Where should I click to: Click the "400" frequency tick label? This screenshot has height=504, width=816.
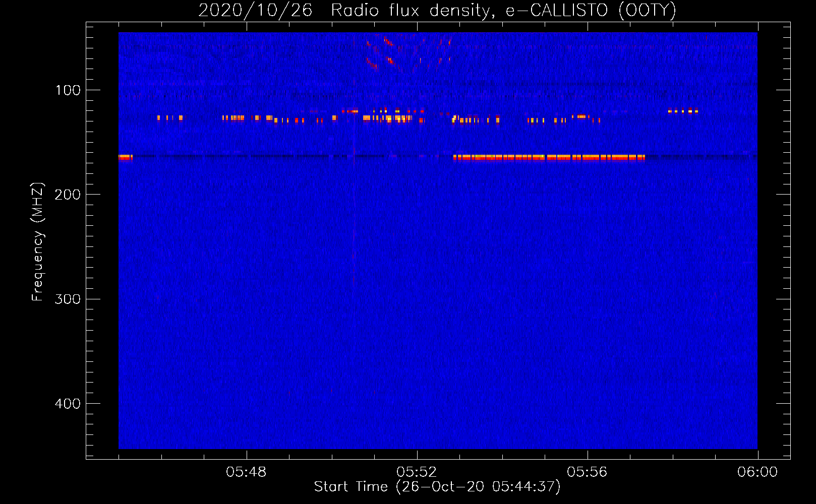tap(68, 404)
